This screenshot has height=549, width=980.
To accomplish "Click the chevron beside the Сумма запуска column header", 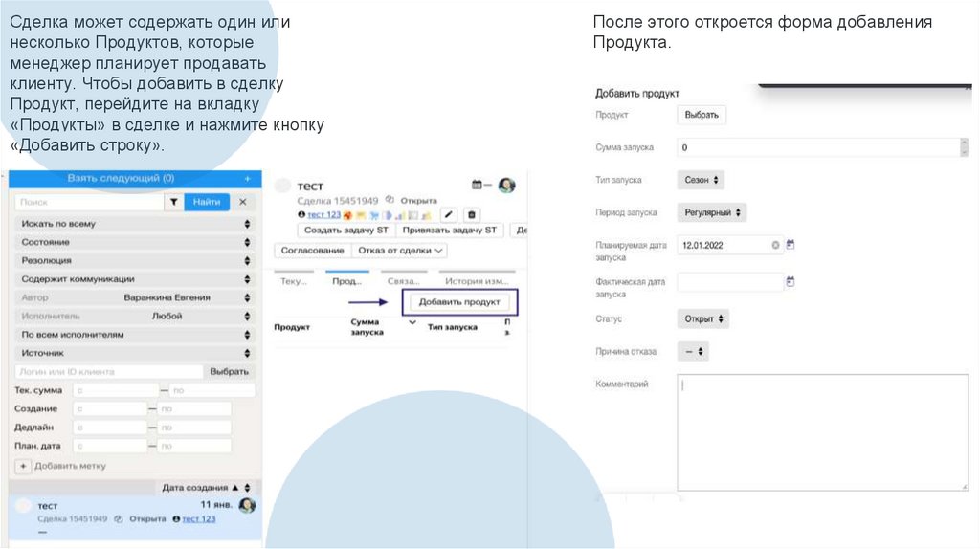I will (x=412, y=323).
